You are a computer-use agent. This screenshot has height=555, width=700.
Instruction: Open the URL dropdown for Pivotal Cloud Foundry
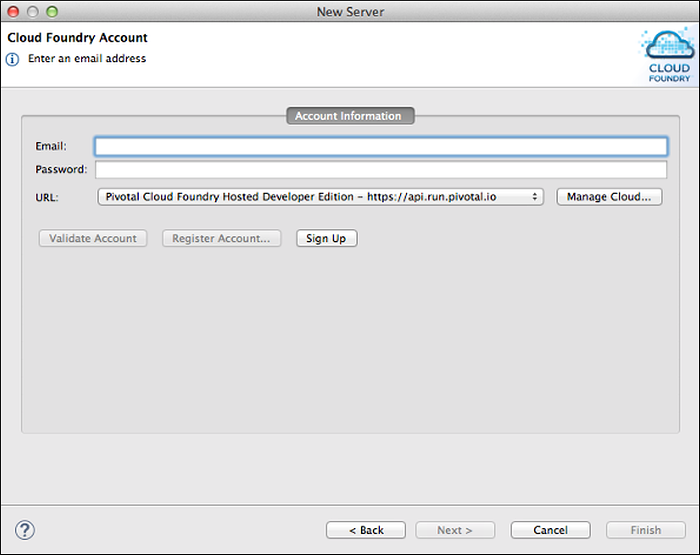(x=321, y=197)
